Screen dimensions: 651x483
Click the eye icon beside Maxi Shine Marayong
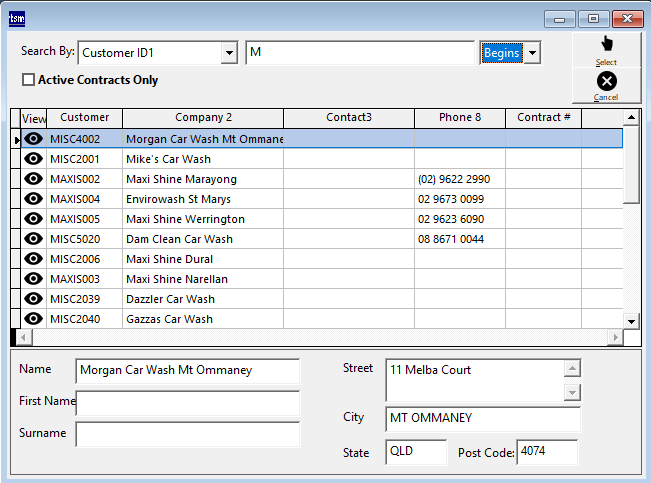click(x=33, y=179)
